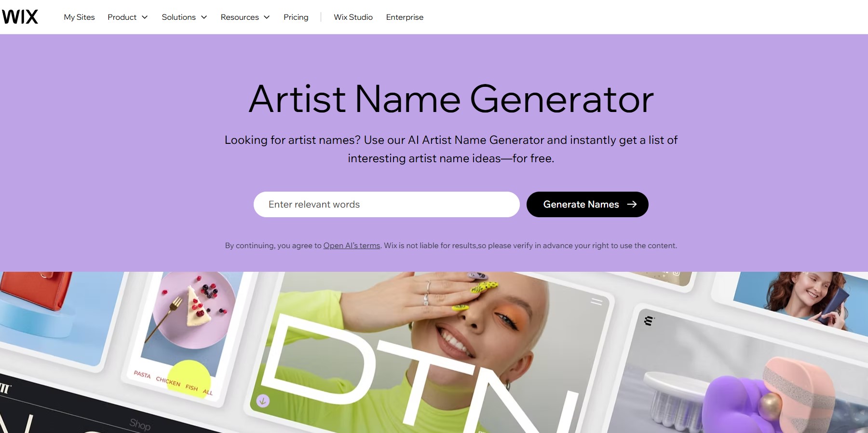Open the Open AI's terms link

pyautogui.click(x=352, y=245)
